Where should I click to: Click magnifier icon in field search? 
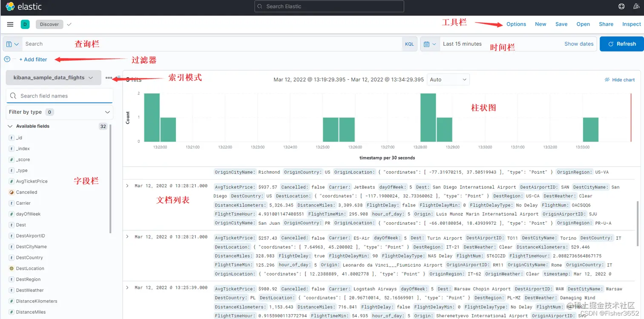coord(13,96)
